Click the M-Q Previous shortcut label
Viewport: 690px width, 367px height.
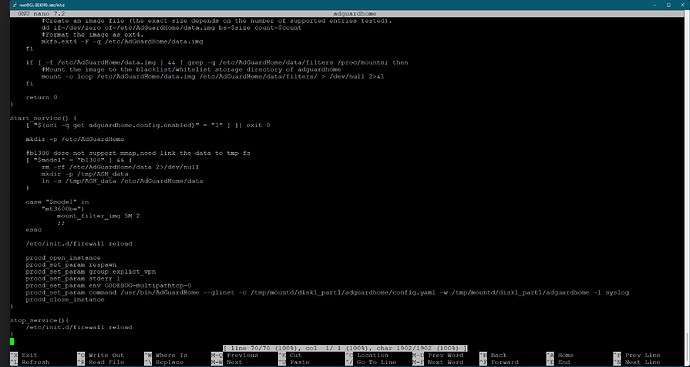pos(242,355)
